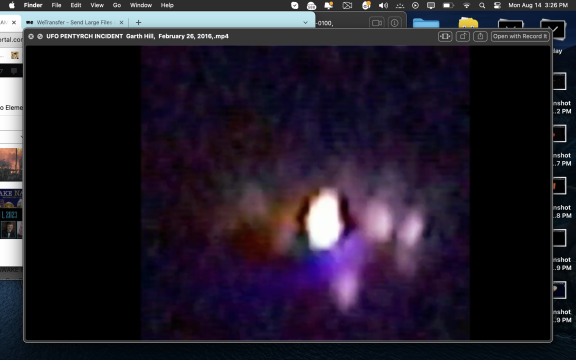Image resolution: width=576 pixels, height=360 pixels.
Task: Open the Finder menu
Action: click(33, 5)
